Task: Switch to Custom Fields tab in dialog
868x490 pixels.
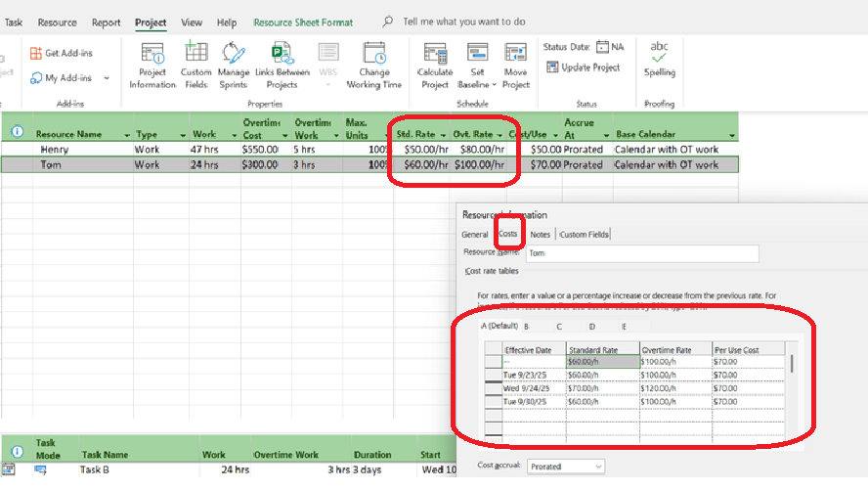Action: coord(584,234)
